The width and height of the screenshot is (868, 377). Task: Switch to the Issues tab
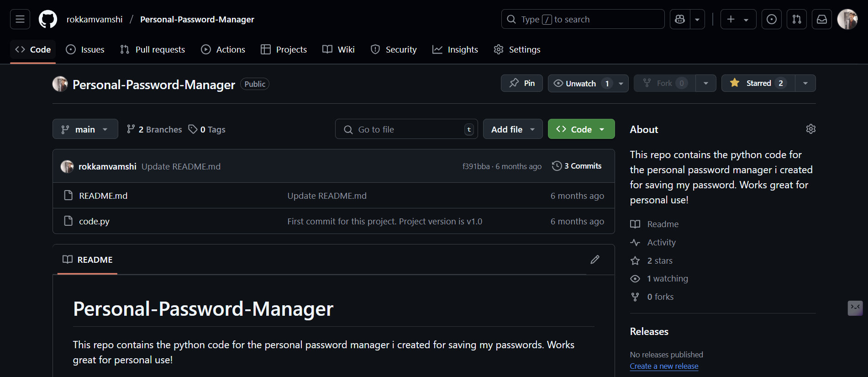coord(85,49)
